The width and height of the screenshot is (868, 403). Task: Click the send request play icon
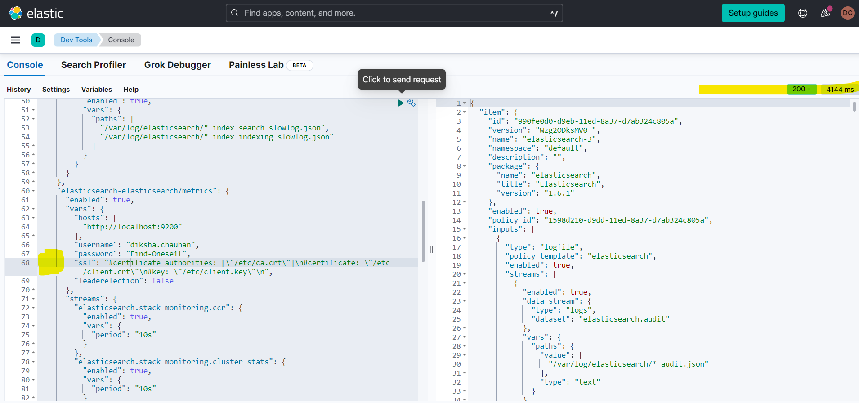tap(400, 103)
